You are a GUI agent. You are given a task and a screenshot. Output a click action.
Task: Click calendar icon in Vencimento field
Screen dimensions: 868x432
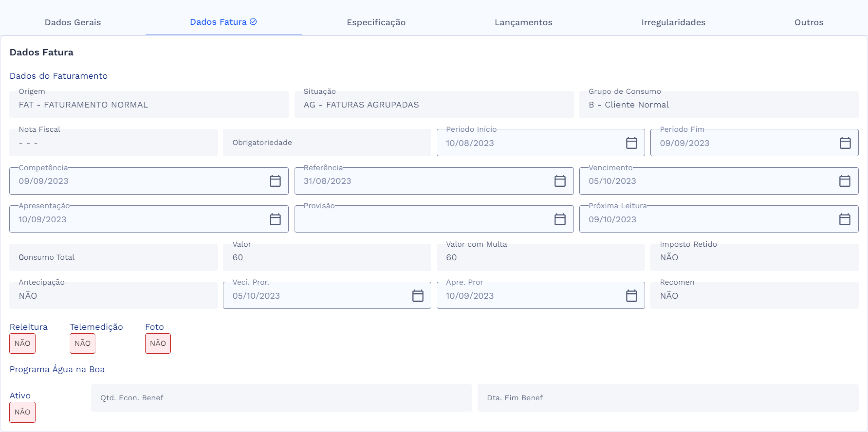tap(844, 181)
